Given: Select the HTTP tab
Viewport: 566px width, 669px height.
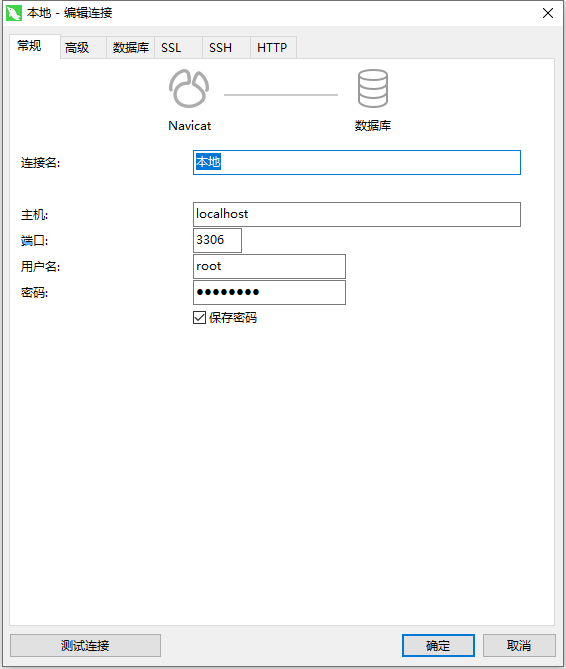Looking at the screenshot, I should coord(273,47).
